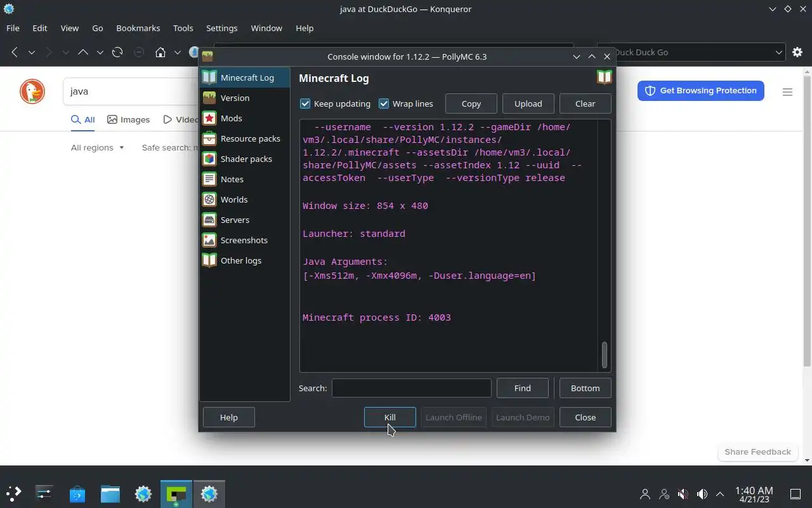Reload the page in Konqueror

(x=117, y=52)
